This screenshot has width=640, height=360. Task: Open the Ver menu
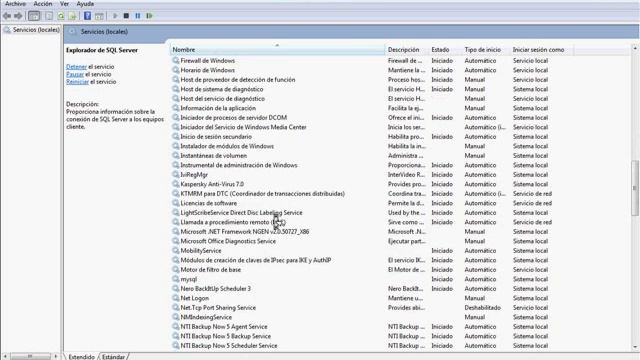[x=64, y=4]
